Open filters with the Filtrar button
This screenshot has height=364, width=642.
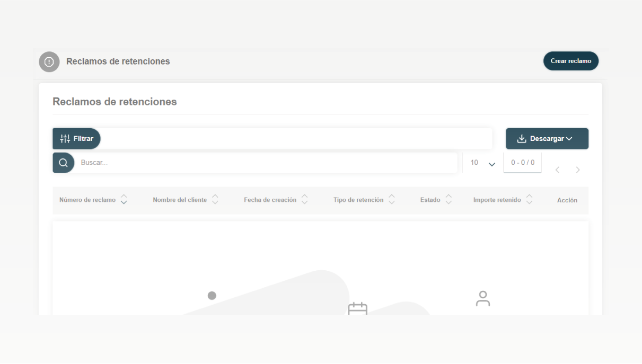coord(77,139)
